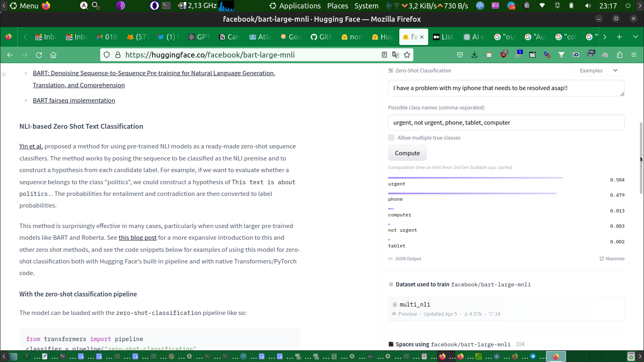Open the System menu
The width and height of the screenshot is (644, 362).
pyautogui.click(x=366, y=6)
